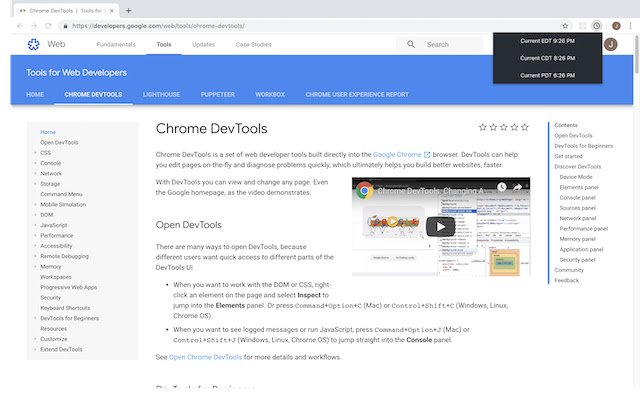Screen dimensions: 640x400
Task: Jump to Device Mode in Contents
Action: pos(576,177)
